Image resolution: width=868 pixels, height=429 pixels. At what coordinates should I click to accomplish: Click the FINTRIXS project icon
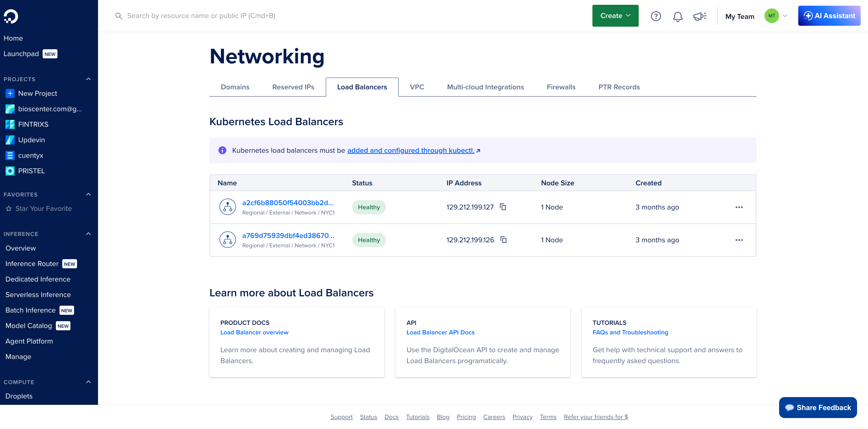tap(10, 124)
